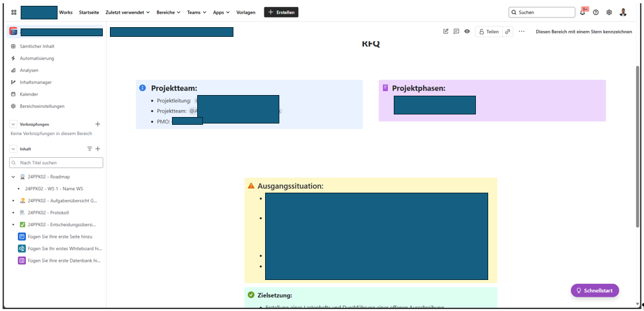Open Automatisierung in sidebar

point(37,58)
